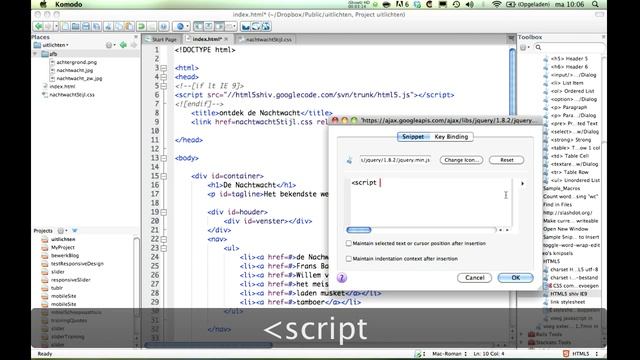
Task: Click the snippet horizontal scrollbar thumb
Action: [359, 230]
